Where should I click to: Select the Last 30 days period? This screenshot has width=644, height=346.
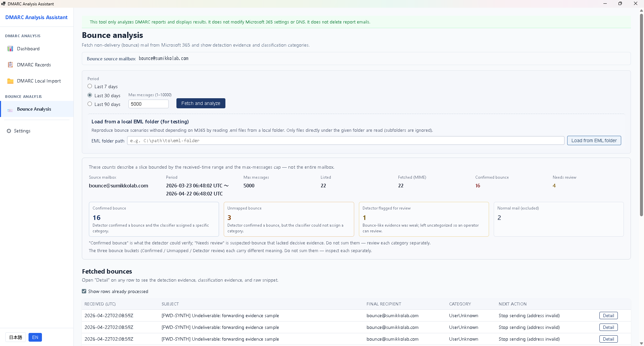[x=90, y=95]
